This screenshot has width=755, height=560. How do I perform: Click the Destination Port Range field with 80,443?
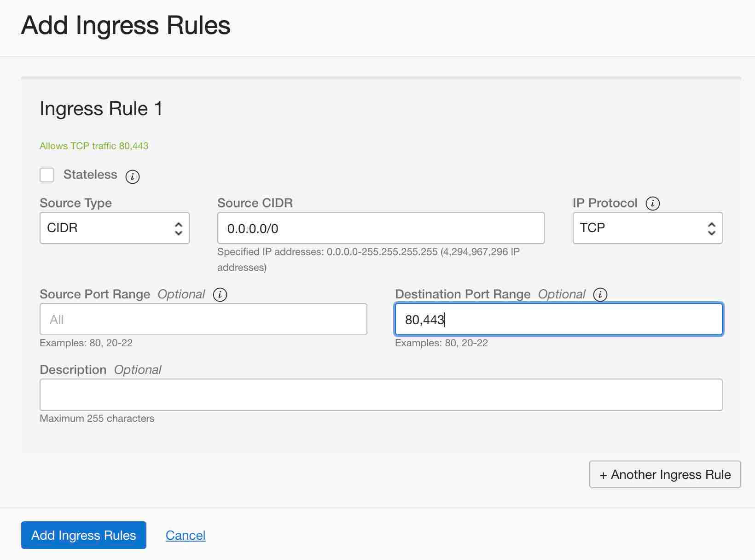coord(558,319)
